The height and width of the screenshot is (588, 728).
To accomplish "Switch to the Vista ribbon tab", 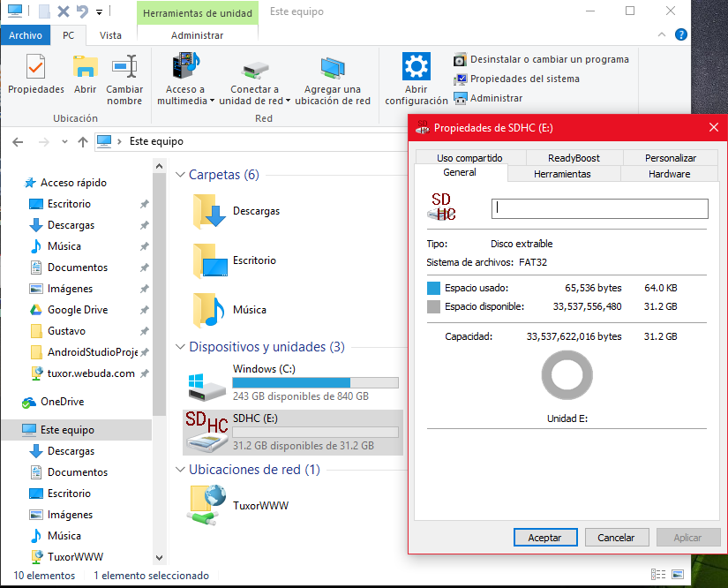I will point(110,35).
